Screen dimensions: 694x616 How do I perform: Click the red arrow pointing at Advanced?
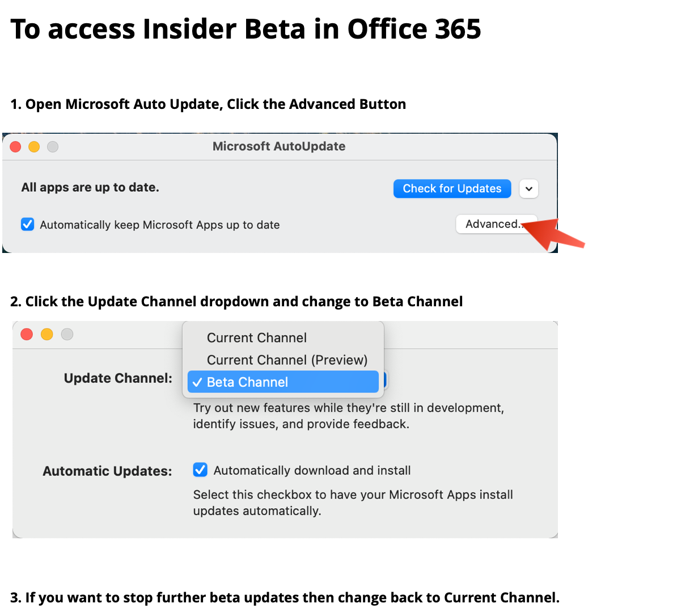(x=553, y=234)
